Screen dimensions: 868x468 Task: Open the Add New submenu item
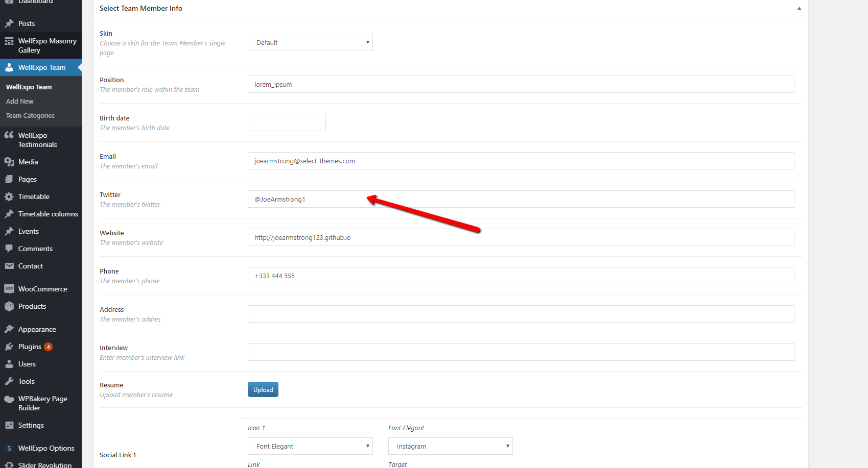click(20, 101)
